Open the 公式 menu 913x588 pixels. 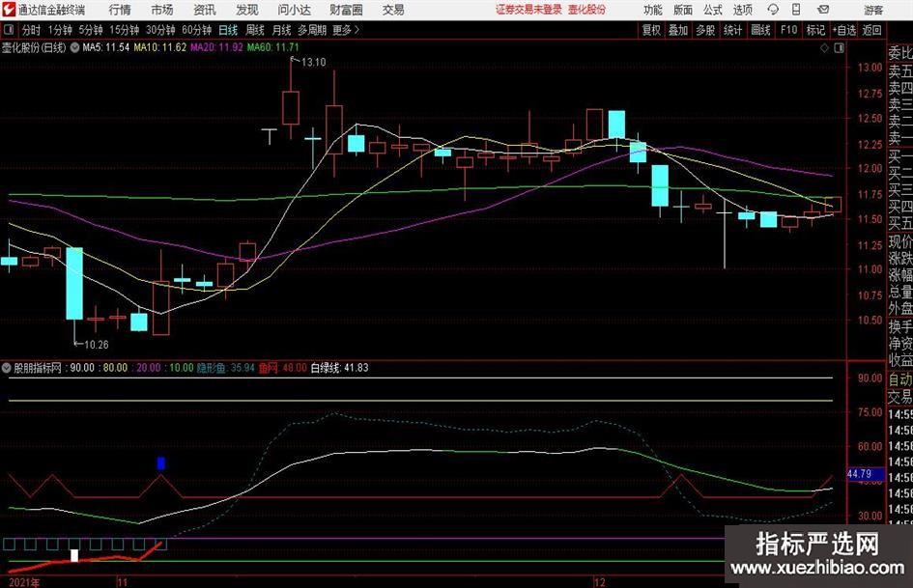pos(713,10)
